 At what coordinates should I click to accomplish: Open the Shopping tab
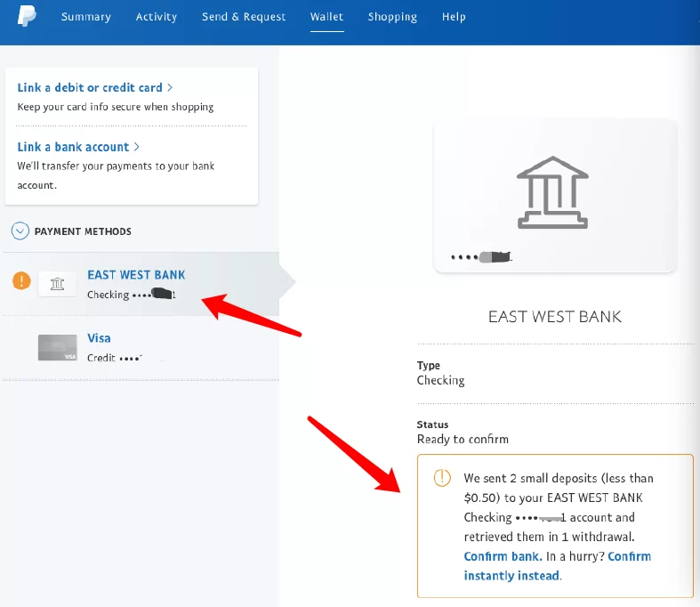[x=392, y=17]
